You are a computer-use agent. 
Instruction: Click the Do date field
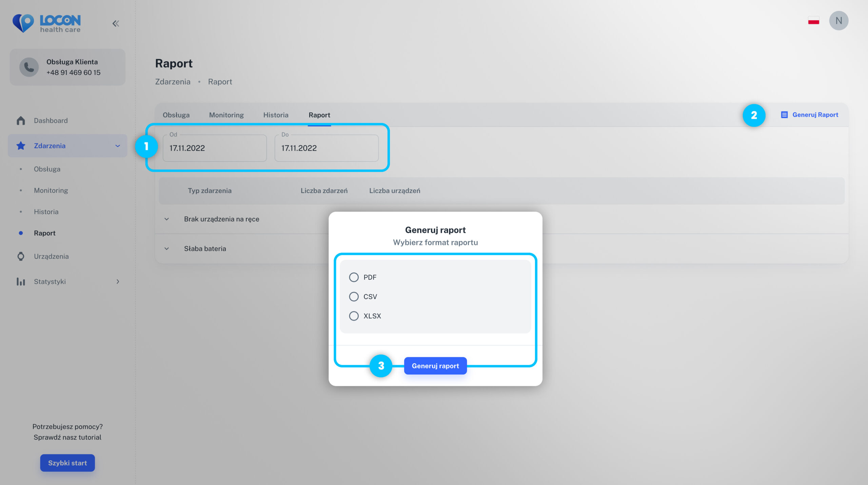[327, 148]
